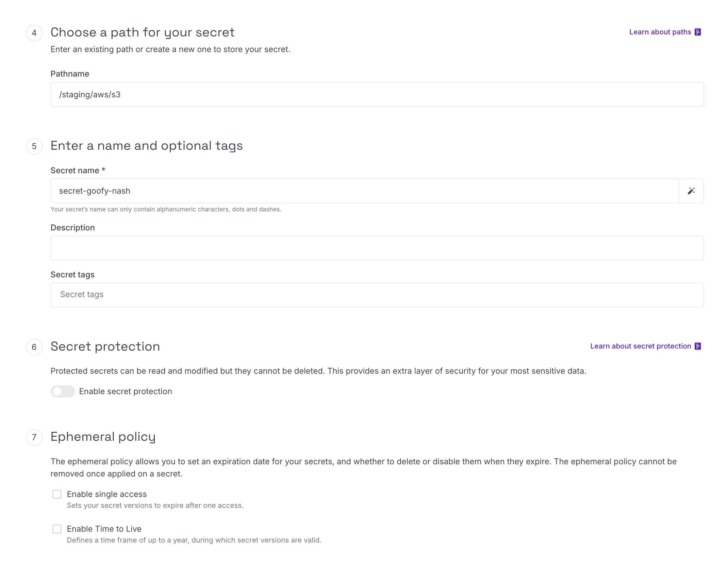Screen dimensions: 728x580
Task: Click the step 5 number badge
Action: [34, 146]
